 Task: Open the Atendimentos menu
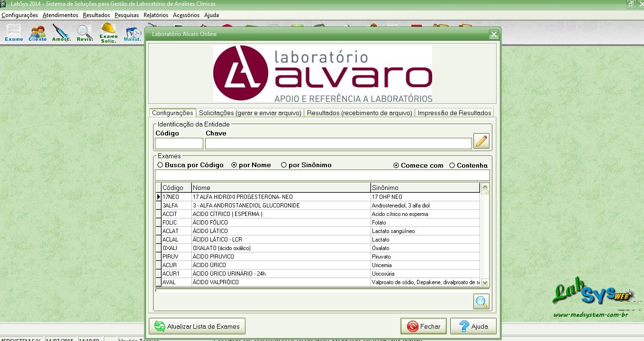coord(60,15)
